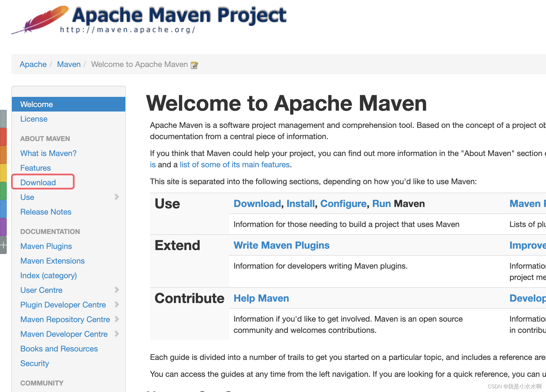Open the Apache breadcrumb link
This screenshot has height=392, width=546.
(x=33, y=64)
